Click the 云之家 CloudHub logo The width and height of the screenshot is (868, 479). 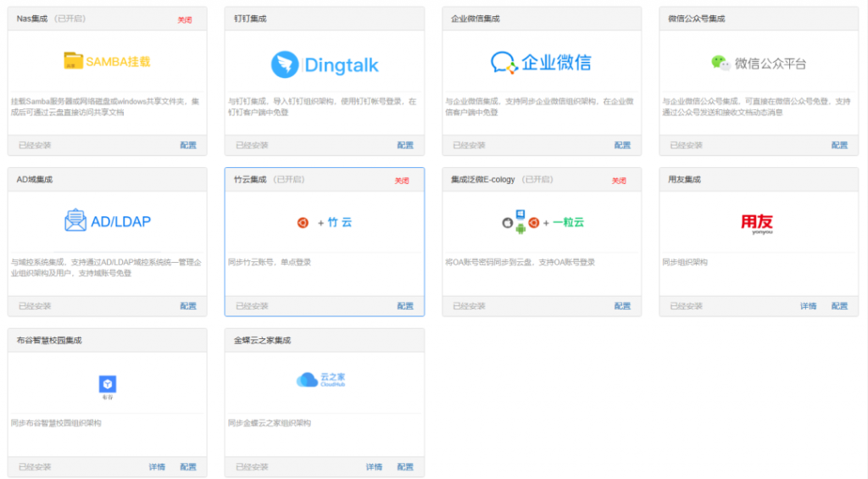321,381
